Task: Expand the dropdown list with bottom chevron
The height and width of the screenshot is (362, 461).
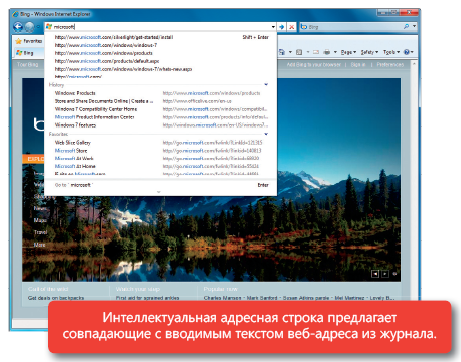Action: point(159,192)
